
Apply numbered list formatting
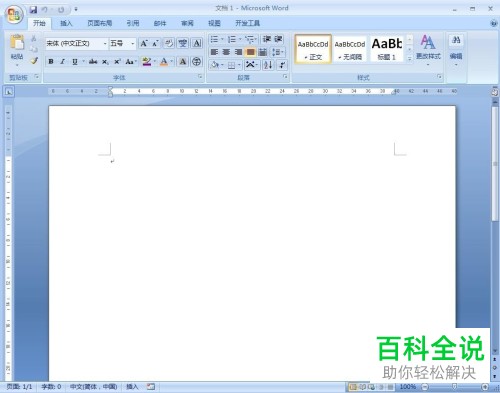click(x=232, y=39)
